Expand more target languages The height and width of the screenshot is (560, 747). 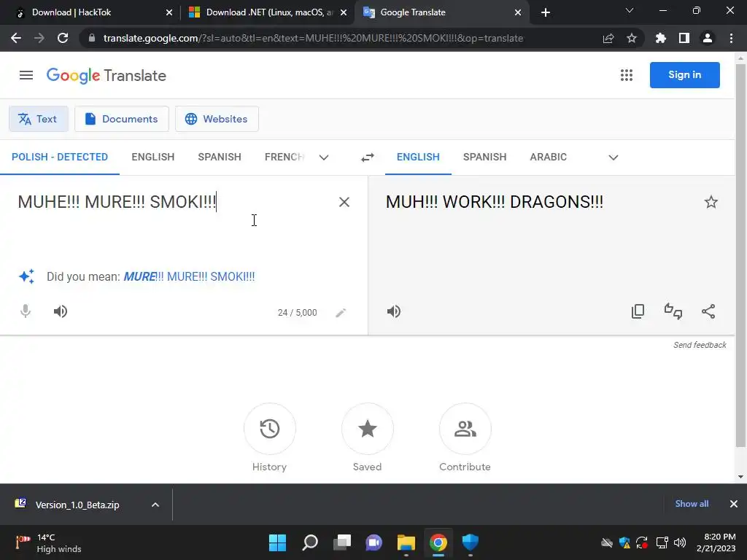click(613, 157)
